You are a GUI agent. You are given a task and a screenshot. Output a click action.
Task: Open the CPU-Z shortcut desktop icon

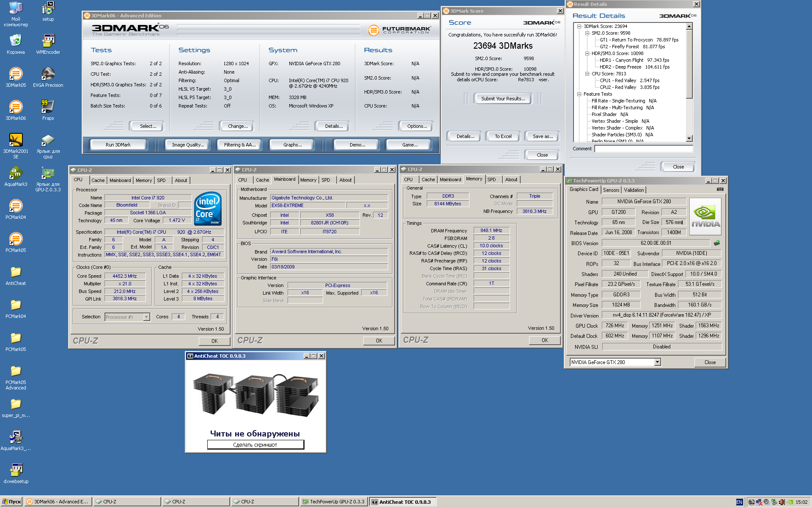(48, 146)
